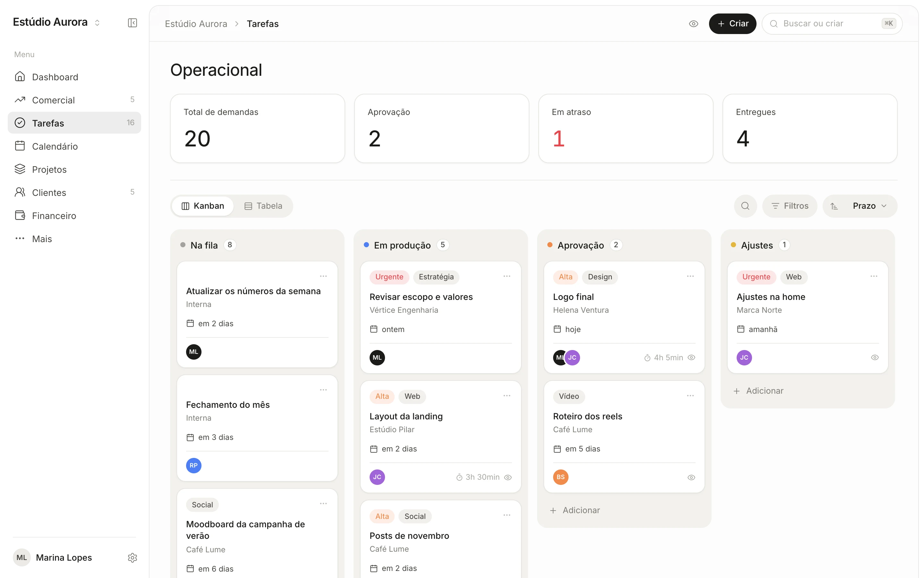Open the Calendário section
The image size is (924, 578).
pos(74,146)
